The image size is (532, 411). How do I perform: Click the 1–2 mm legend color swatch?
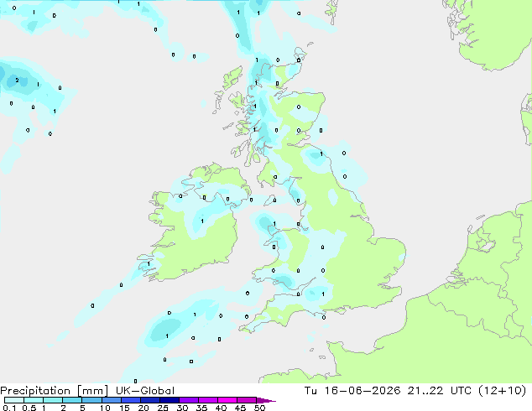53,400
